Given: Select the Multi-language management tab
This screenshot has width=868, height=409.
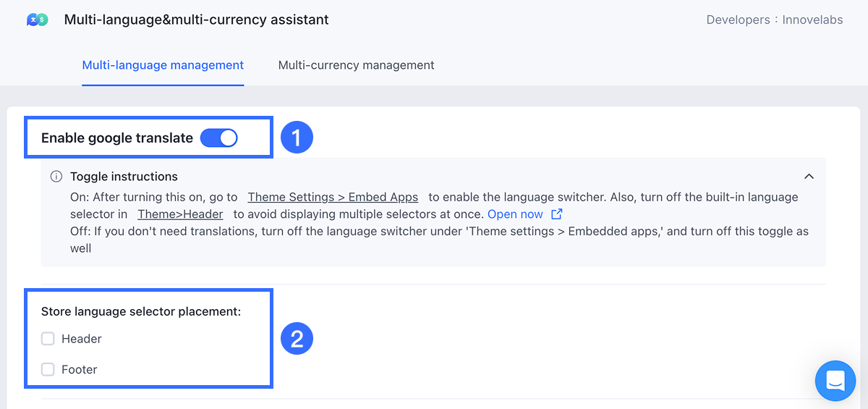Looking at the screenshot, I should click(x=163, y=65).
